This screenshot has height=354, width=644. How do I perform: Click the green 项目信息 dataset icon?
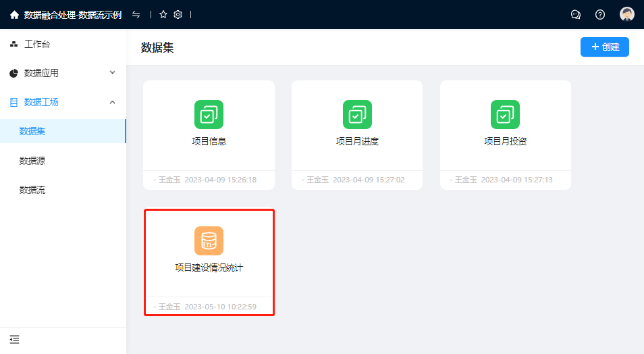coord(209,115)
